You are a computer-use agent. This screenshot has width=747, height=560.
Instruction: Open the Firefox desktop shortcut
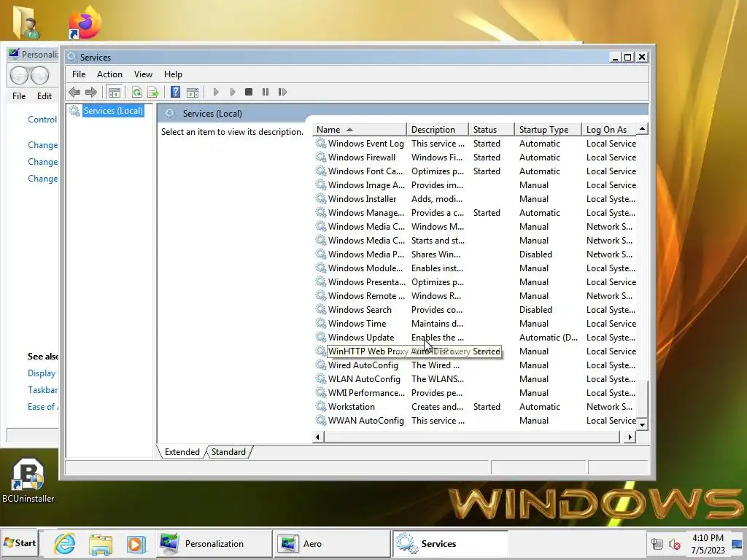(85, 23)
